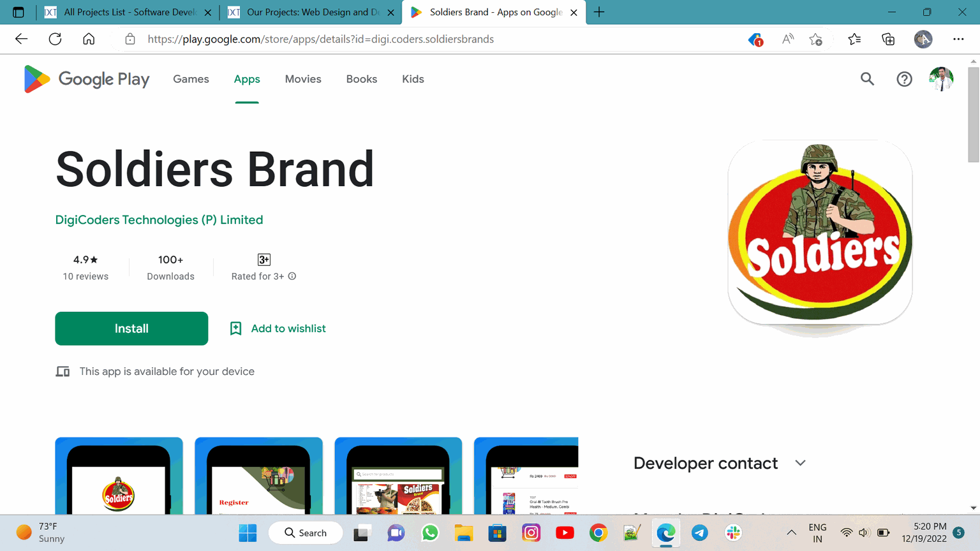
Task: Click the content rating info icon
Action: pyautogui.click(x=292, y=276)
